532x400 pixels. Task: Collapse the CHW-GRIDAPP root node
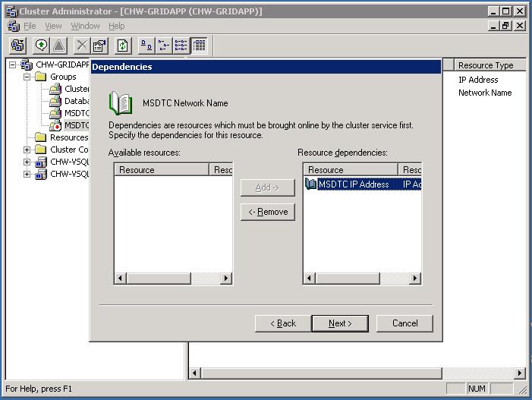[13, 65]
